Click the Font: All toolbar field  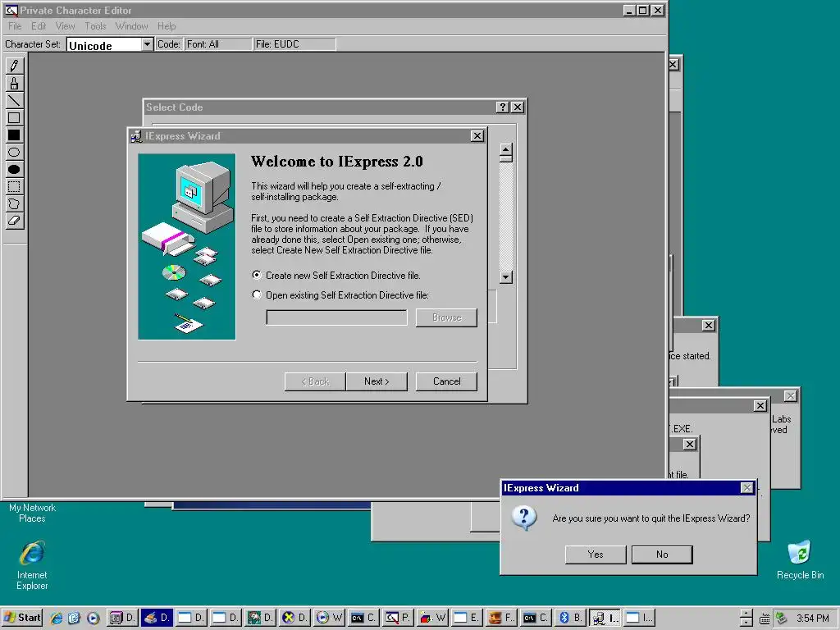click(218, 44)
